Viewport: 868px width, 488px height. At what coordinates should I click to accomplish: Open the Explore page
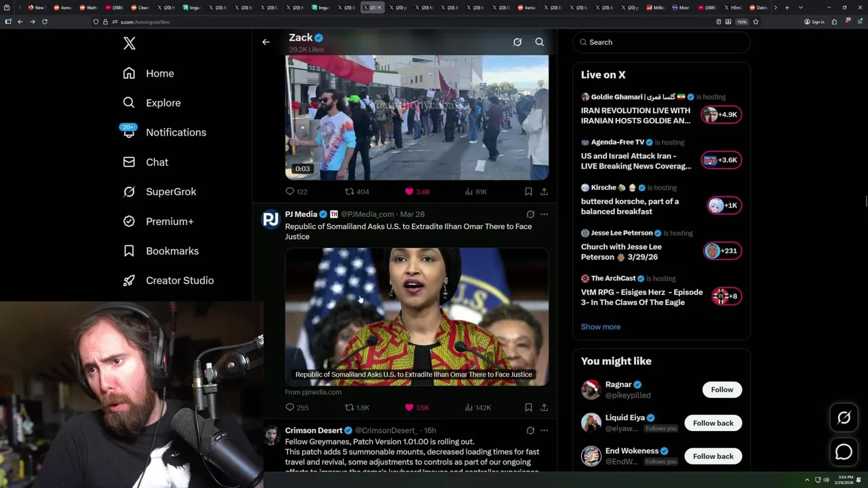[x=152, y=103]
